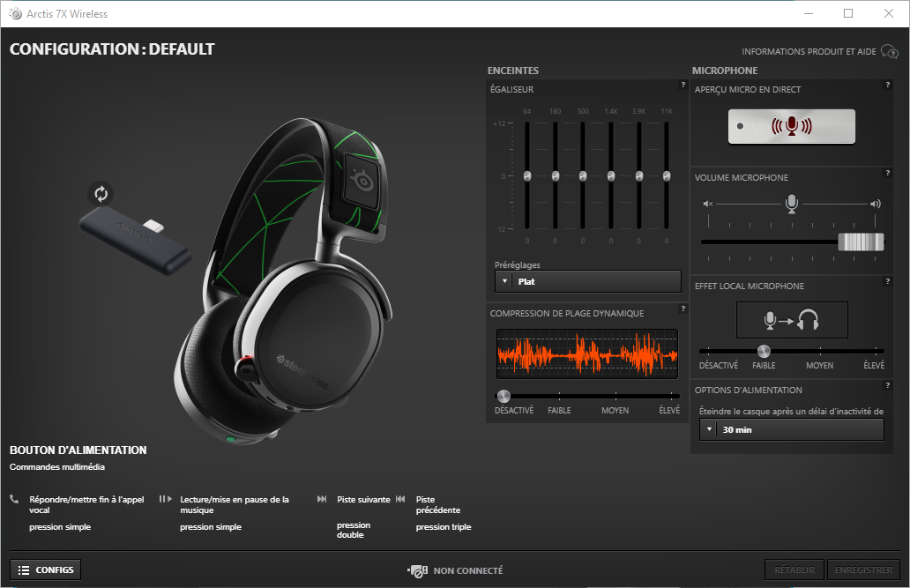The width and height of the screenshot is (910, 588).
Task: Open the equalizer help question mark
Action: 683,85
